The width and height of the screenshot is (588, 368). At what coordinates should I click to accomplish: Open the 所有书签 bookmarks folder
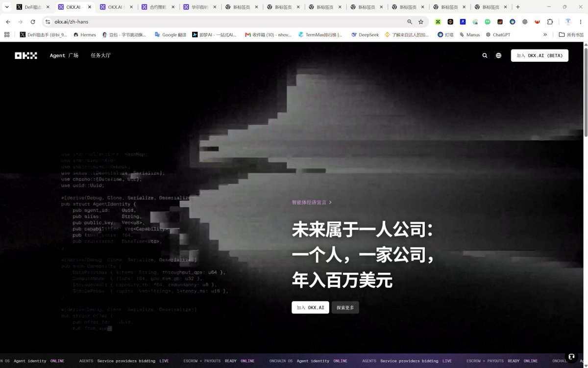click(571, 35)
